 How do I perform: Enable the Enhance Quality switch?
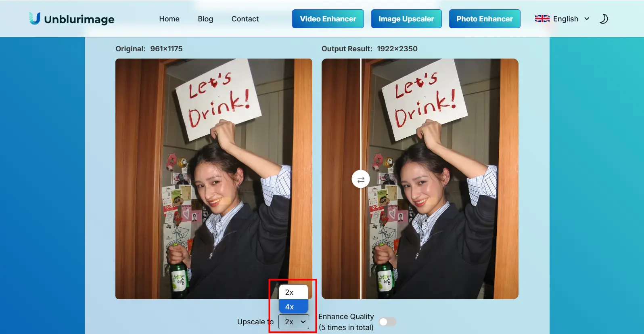[x=388, y=321]
